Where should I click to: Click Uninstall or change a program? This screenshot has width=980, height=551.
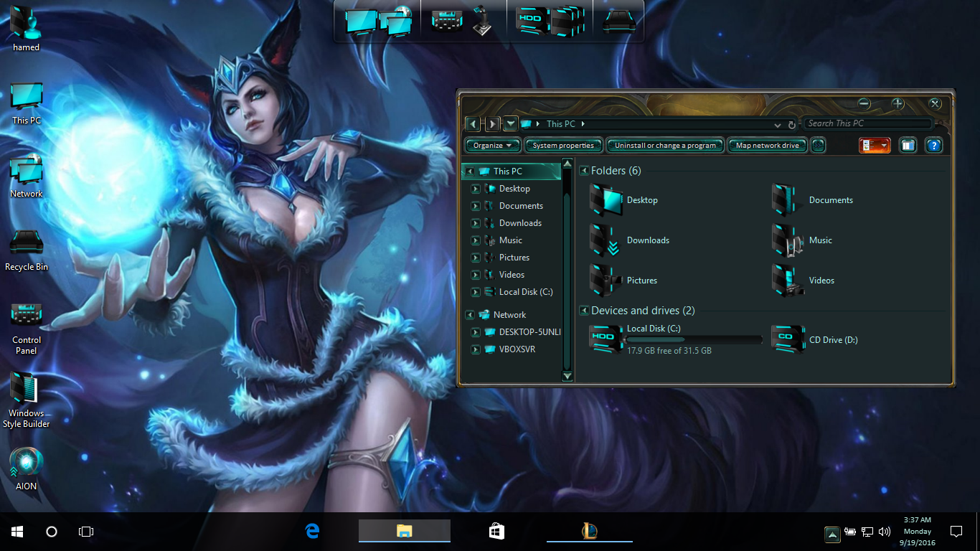coord(665,146)
